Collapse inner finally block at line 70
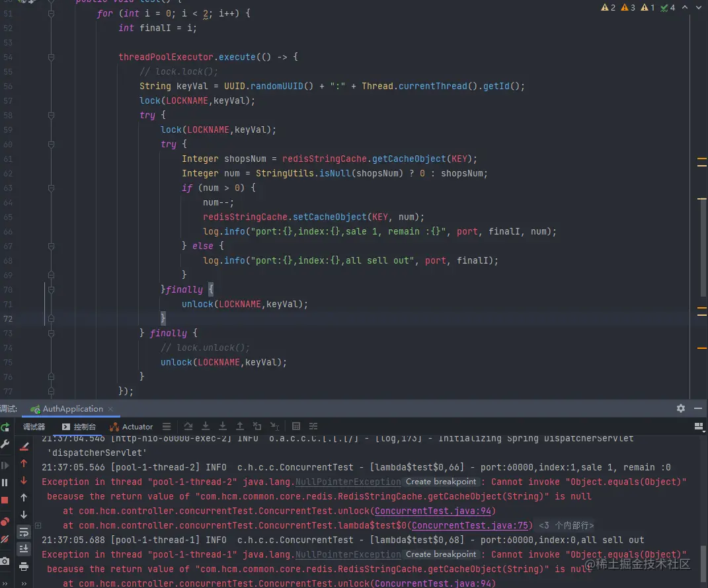This screenshot has height=588, width=708. [x=51, y=290]
